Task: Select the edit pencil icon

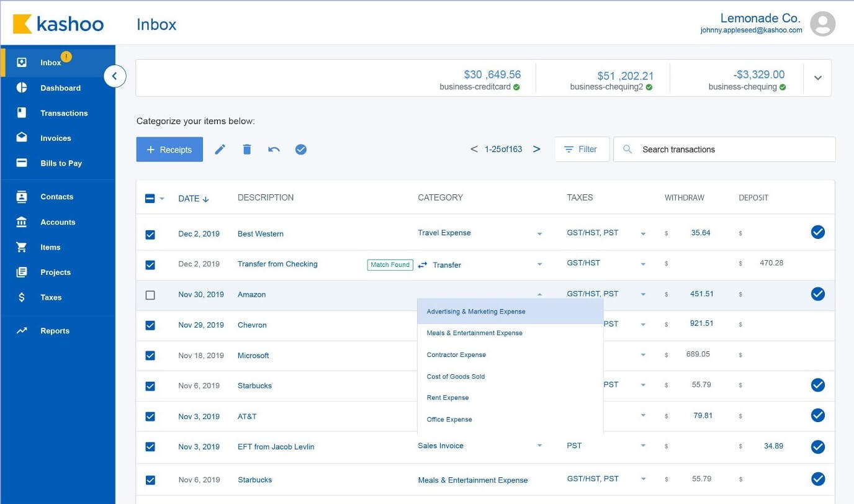Action: click(x=220, y=149)
